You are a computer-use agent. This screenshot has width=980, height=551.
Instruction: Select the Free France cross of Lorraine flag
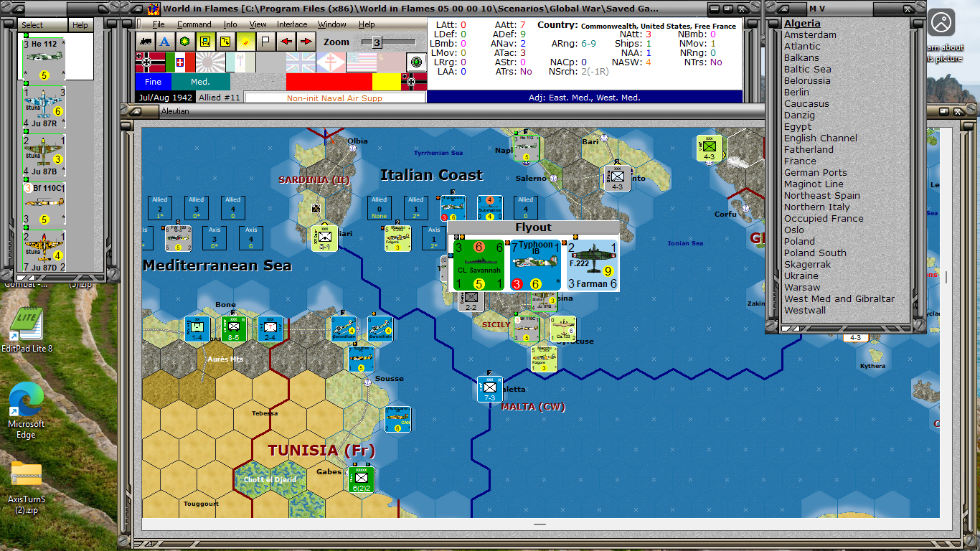tap(331, 62)
